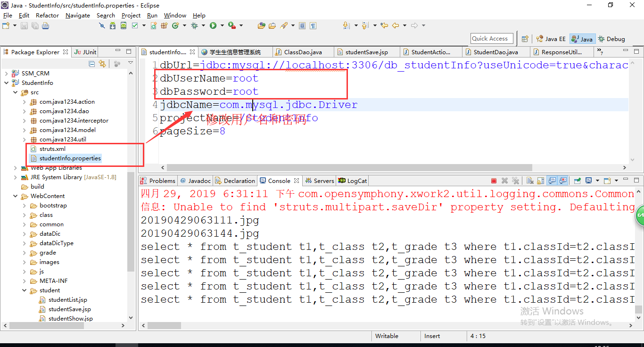Open the Problems view tab
The image size is (644, 347).
158,181
